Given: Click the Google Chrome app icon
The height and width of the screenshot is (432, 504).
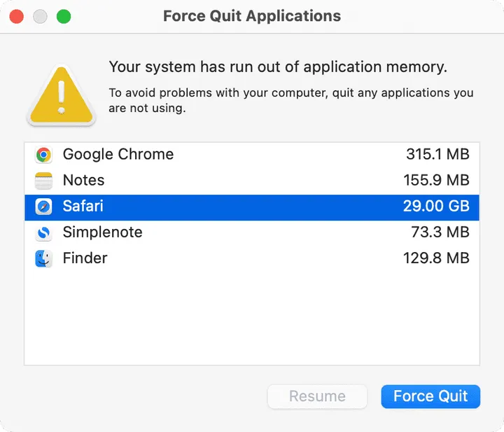Looking at the screenshot, I should (x=43, y=155).
